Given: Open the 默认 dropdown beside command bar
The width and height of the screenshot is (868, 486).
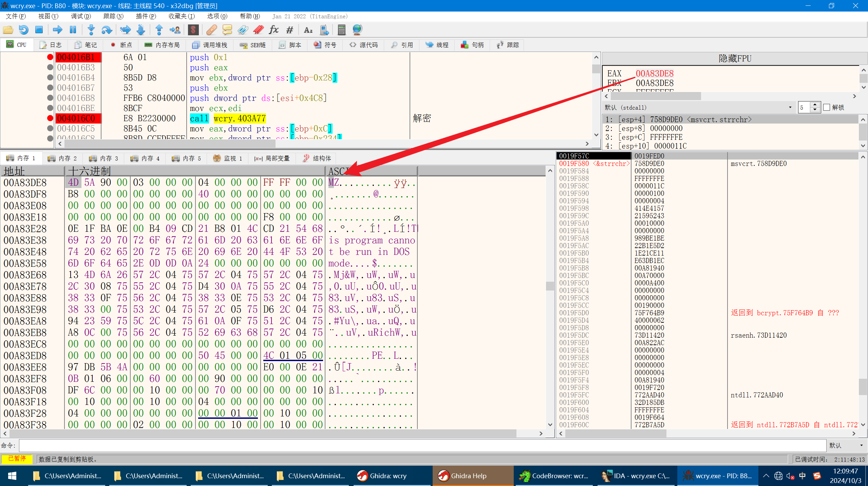Looking at the screenshot, I should pyautogui.click(x=861, y=445).
